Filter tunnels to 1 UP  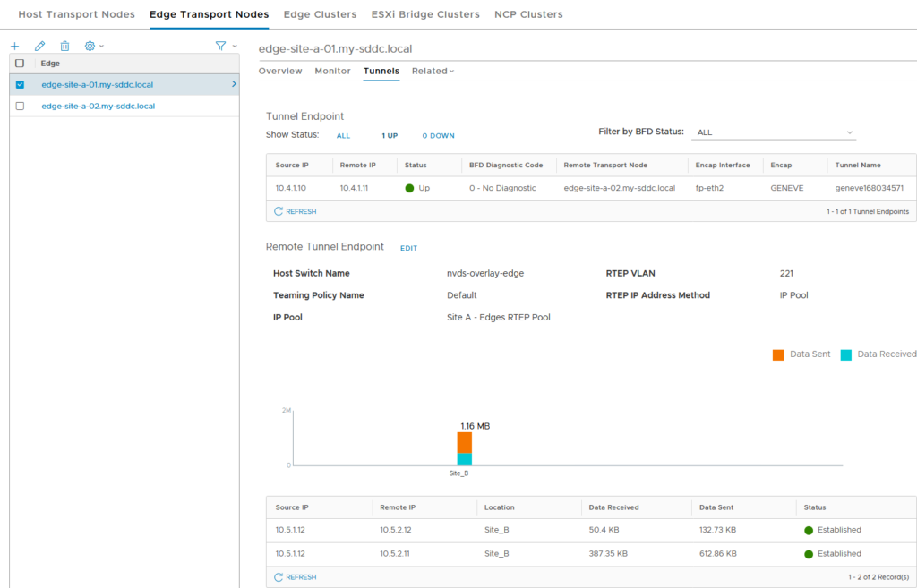tap(390, 136)
